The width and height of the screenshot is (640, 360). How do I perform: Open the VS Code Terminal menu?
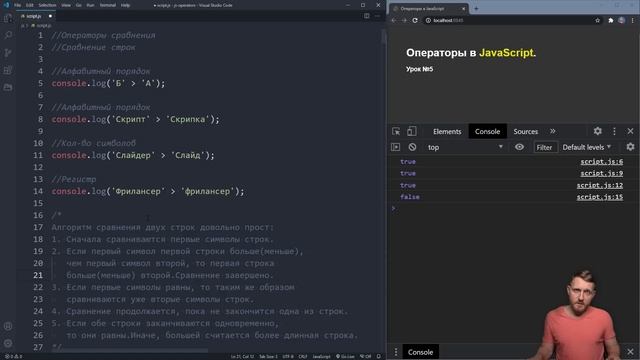108,5
